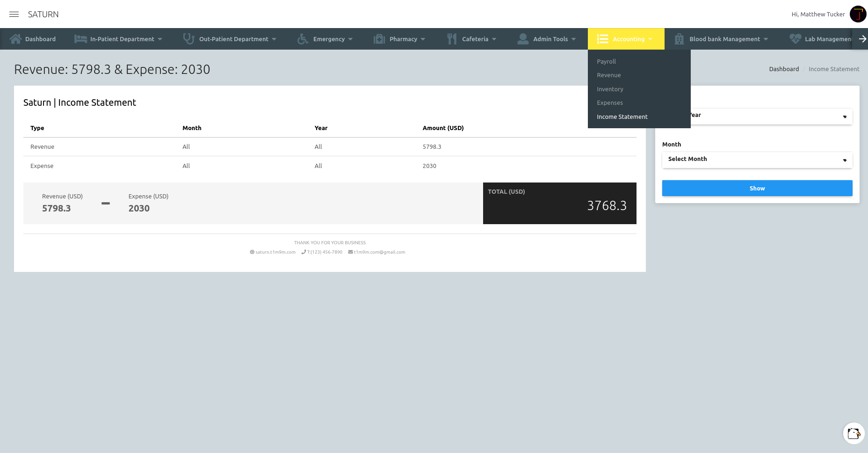Click the Pharmacy first-aid icon
This screenshot has width=868, height=453.
379,39
